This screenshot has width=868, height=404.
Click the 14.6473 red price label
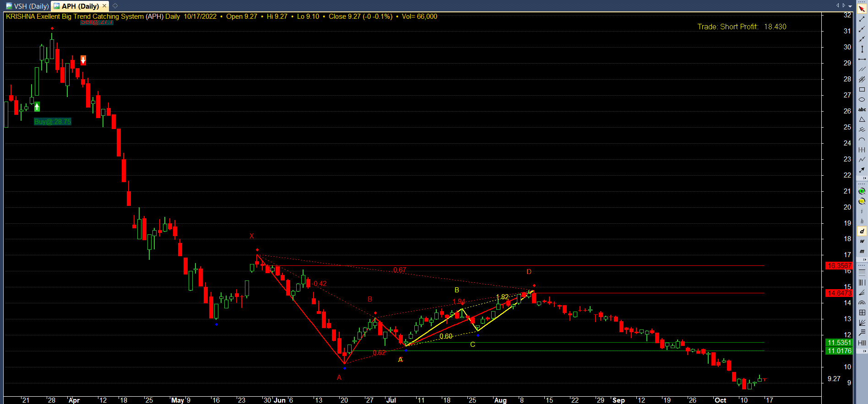click(x=839, y=293)
